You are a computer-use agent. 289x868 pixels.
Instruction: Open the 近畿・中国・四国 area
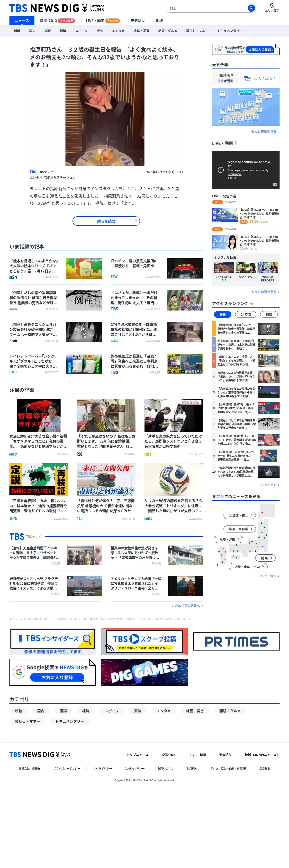click(248, 567)
